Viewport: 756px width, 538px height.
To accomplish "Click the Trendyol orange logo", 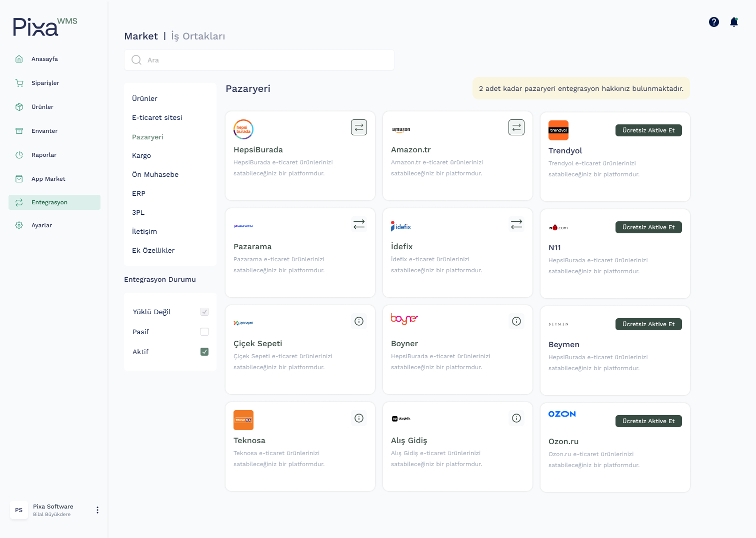I will click(558, 130).
